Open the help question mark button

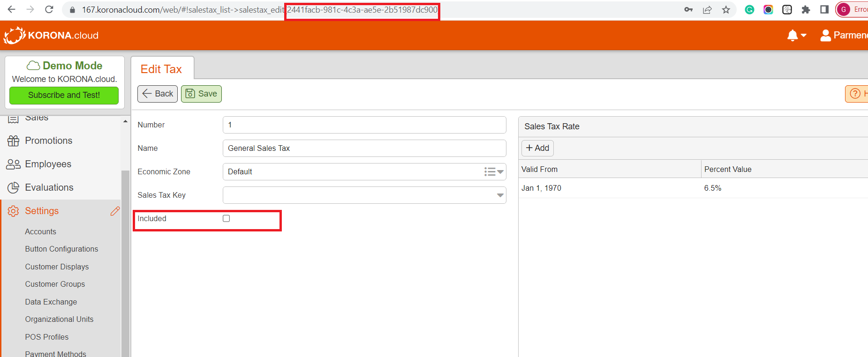point(856,94)
